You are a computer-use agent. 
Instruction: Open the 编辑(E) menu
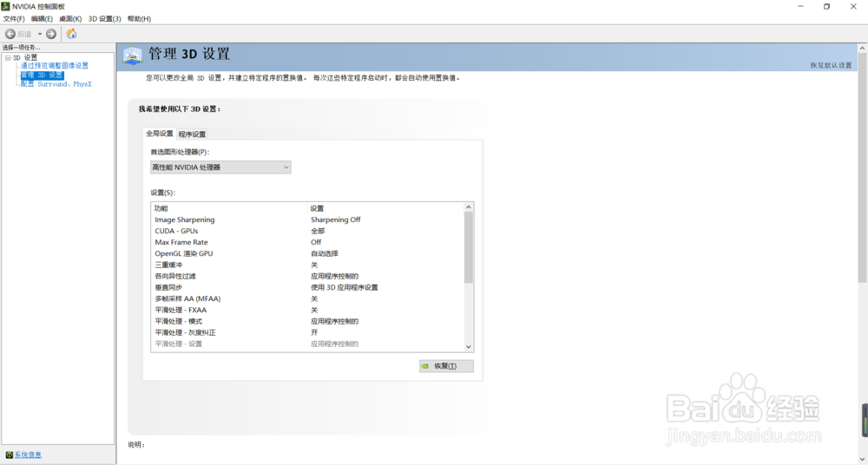pos(42,19)
